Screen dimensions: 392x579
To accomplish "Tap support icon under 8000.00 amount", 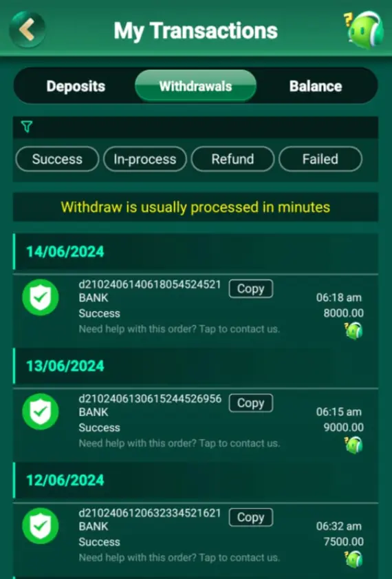I will (353, 331).
